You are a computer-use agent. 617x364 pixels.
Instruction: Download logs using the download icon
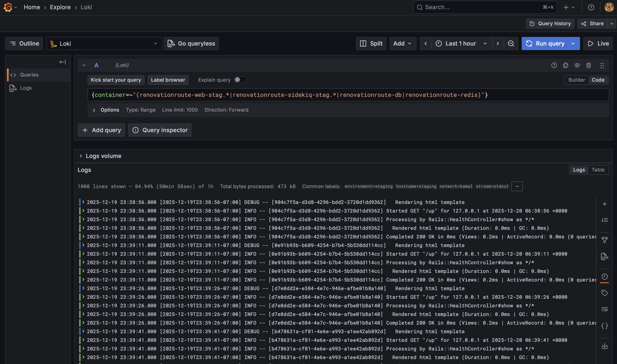(605, 347)
